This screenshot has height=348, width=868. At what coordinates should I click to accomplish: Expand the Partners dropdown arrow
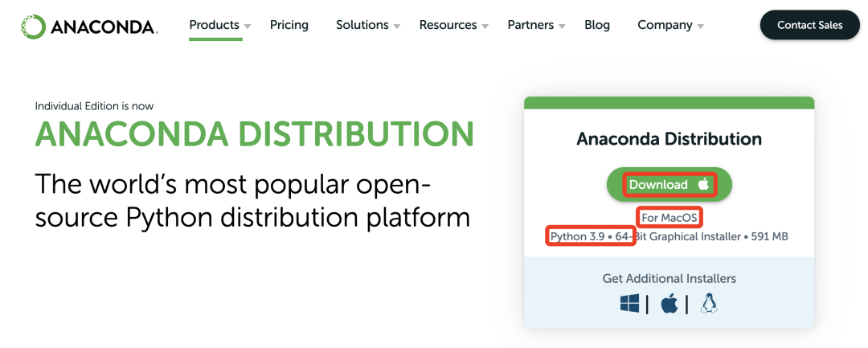coord(562,27)
